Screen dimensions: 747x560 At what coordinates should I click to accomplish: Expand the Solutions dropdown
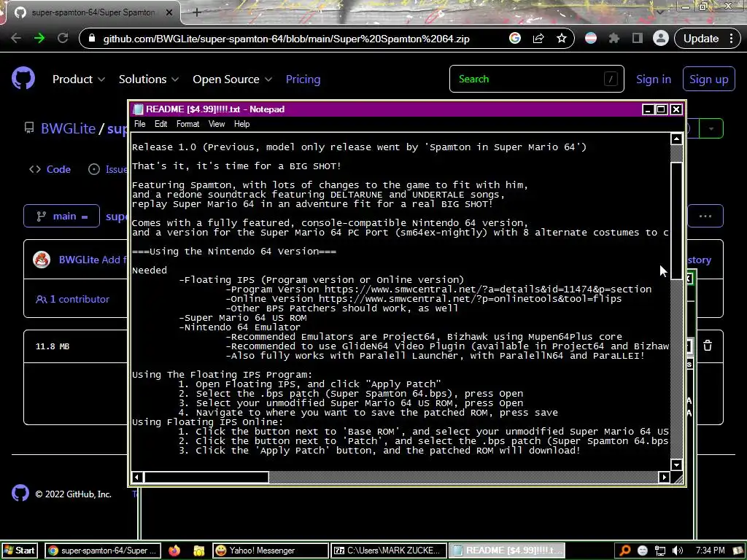coord(149,79)
